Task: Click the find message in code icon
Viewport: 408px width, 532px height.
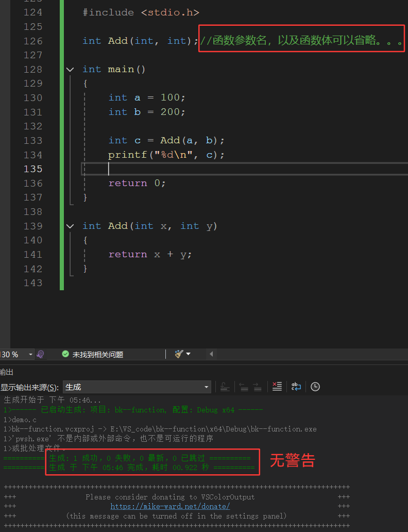Action: [x=225, y=387]
